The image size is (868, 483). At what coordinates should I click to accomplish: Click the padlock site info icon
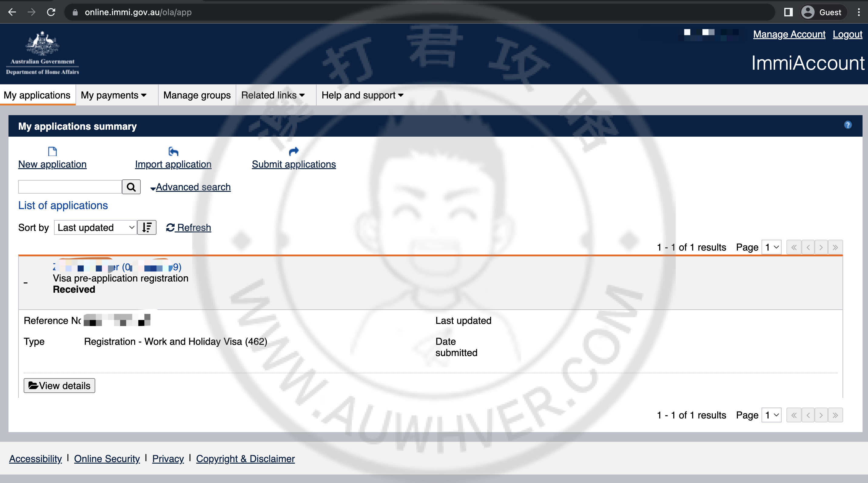75,12
